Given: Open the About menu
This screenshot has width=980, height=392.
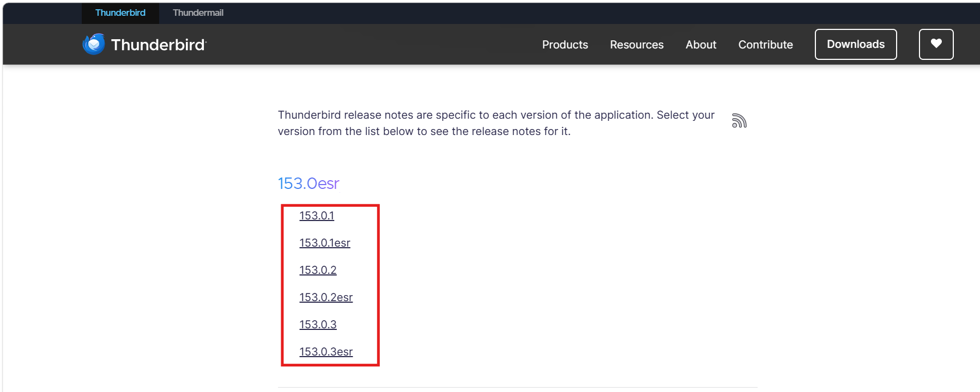Looking at the screenshot, I should click(701, 45).
